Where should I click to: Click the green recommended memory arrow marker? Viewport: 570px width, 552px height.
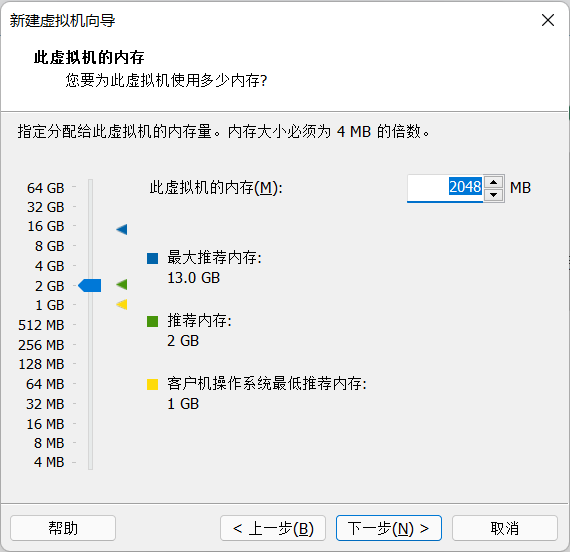pyautogui.click(x=122, y=284)
